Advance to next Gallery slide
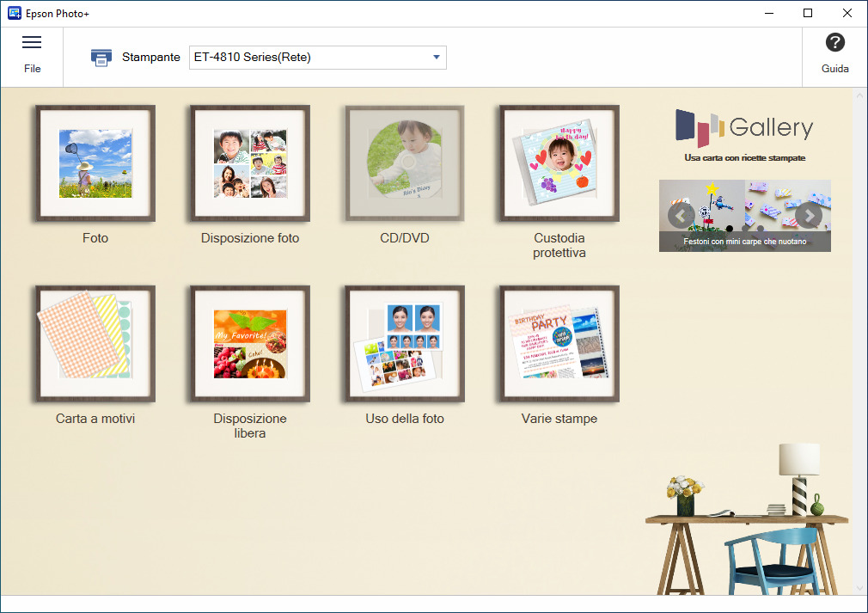The height and width of the screenshot is (613, 868). click(808, 216)
